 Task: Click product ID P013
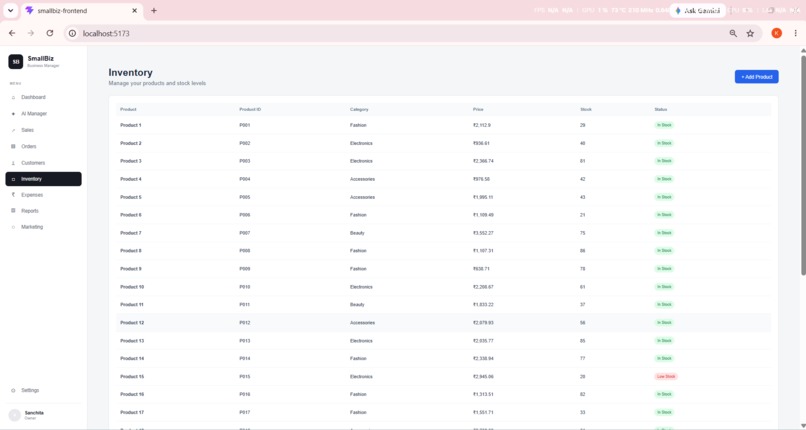pyautogui.click(x=245, y=341)
